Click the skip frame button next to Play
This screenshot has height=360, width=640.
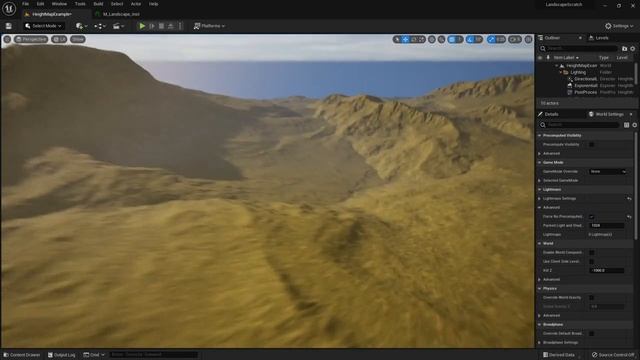152,26
